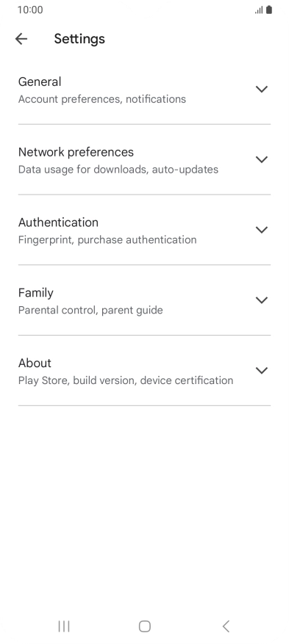Tap the back arrow beside Settings
289x644 pixels.
tap(21, 39)
